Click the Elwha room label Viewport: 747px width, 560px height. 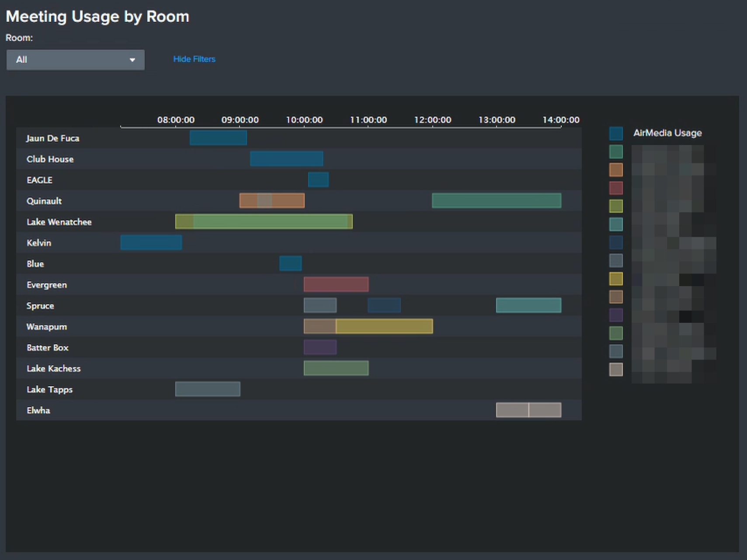[38, 411]
